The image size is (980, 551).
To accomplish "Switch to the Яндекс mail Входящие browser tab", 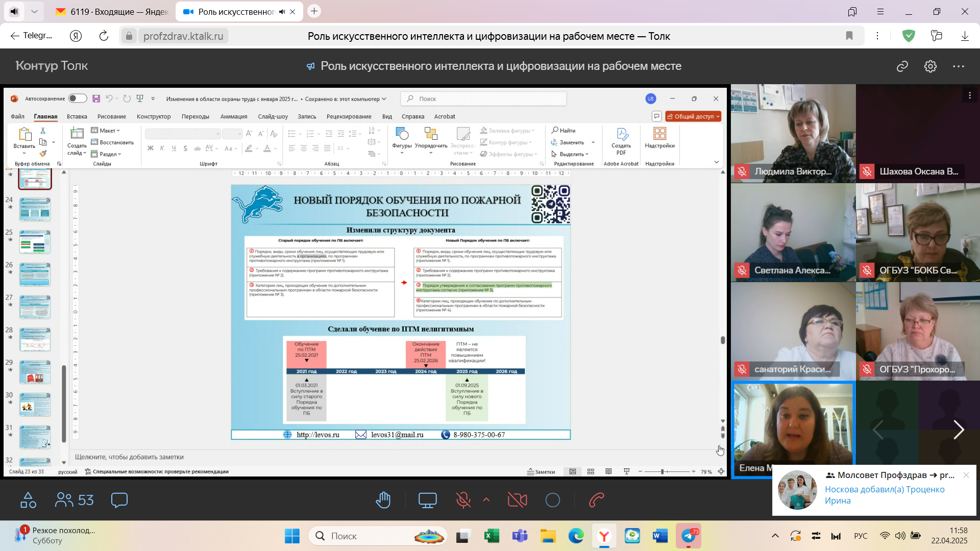I will tap(112, 12).
